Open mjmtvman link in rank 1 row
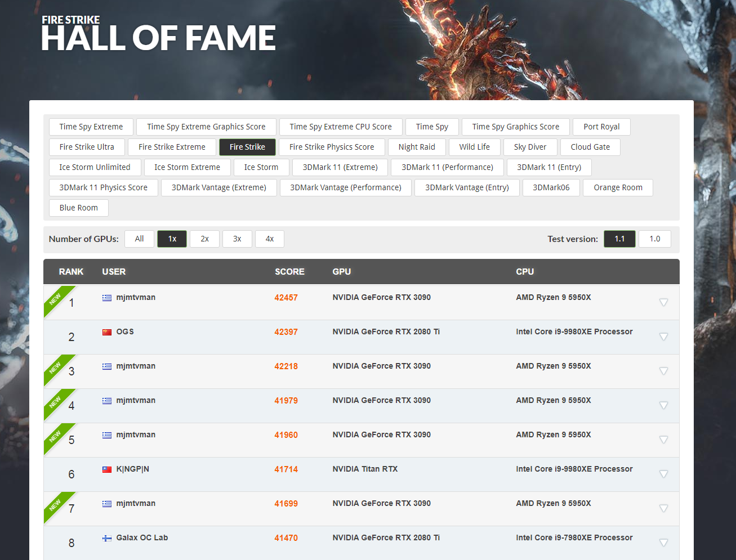This screenshot has width=736, height=560. [136, 297]
